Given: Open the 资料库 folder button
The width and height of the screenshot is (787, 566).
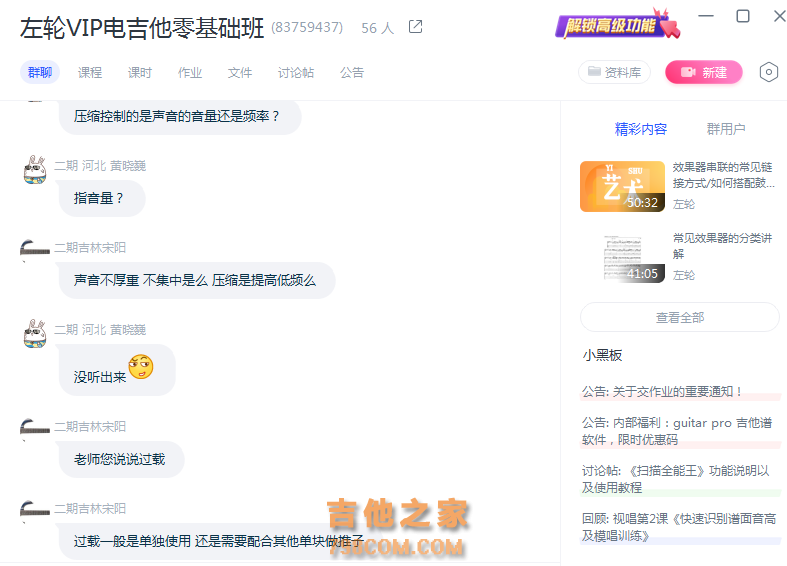Looking at the screenshot, I should (x=614, y=72).
